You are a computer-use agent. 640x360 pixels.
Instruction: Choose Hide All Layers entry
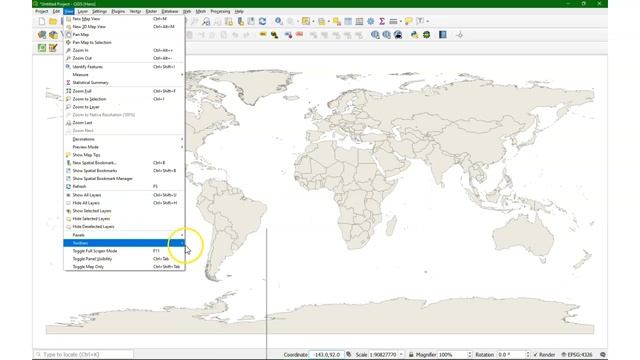(124, 203)
